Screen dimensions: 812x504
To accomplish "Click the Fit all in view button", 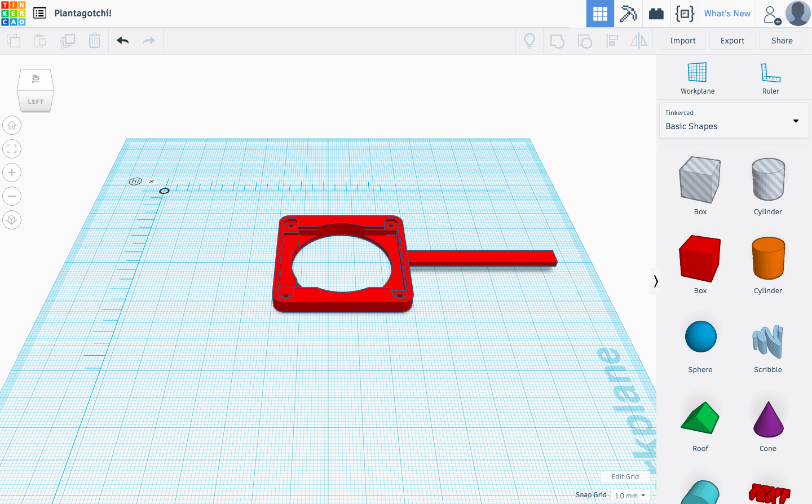I will point(12,149).
